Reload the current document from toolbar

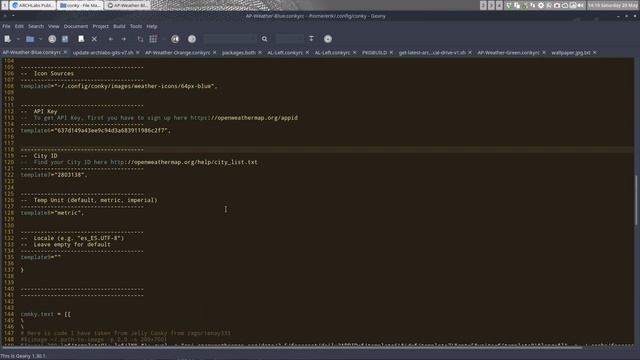click(x=81, y=39)
